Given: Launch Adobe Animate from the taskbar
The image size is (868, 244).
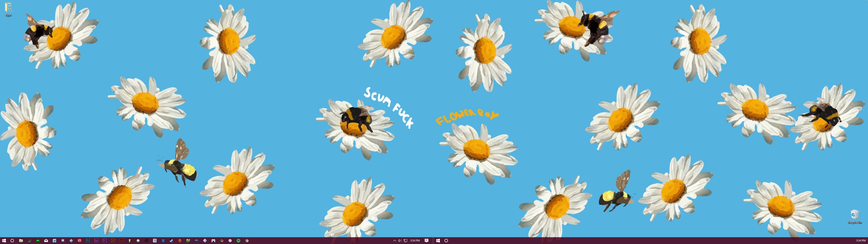Looking at the screenshot, I should point(121,241).
